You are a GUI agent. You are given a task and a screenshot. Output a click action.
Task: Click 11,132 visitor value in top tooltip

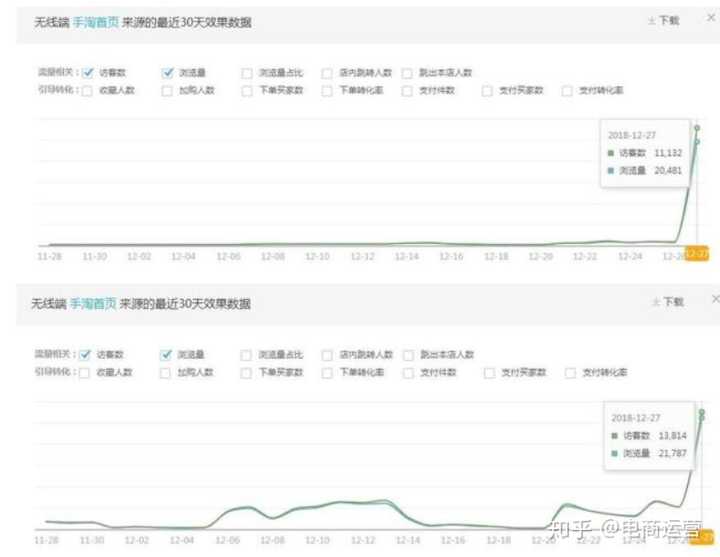[x=668, y=153]
